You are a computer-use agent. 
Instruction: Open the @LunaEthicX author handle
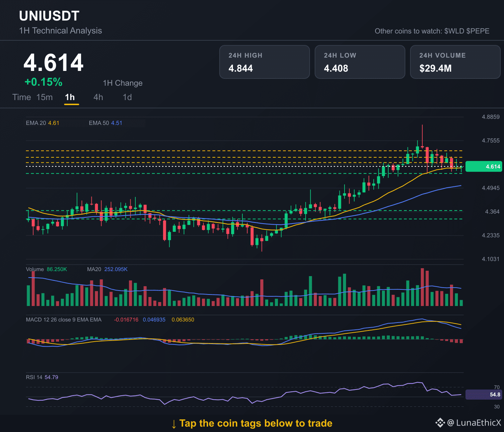point(474,423)
